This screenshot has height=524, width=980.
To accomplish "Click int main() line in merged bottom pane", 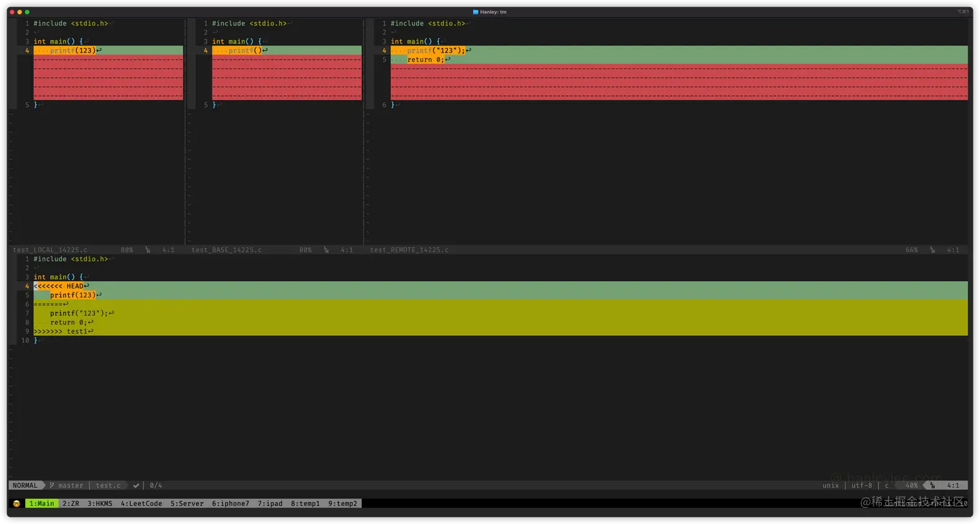I will (58, 277).
